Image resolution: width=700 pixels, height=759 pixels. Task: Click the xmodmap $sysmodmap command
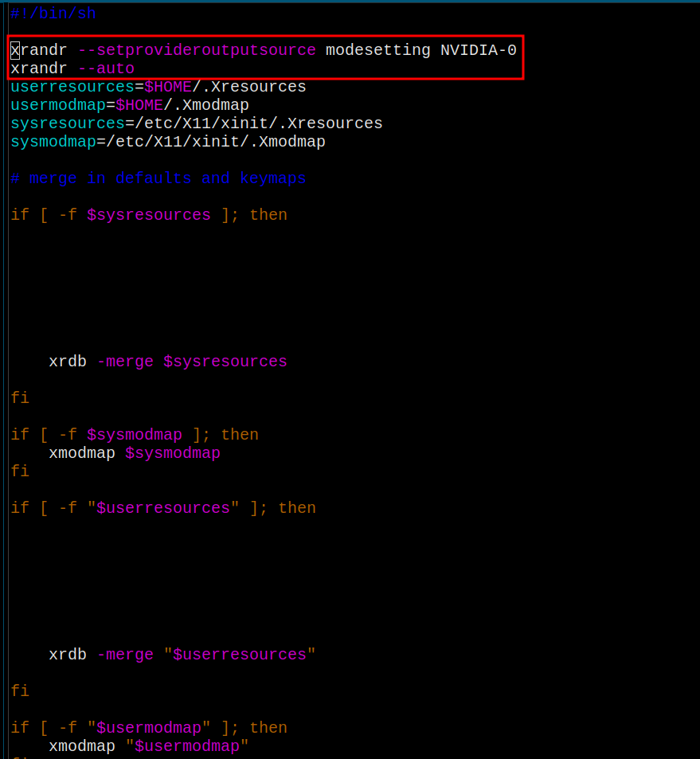[x=134, y=453]
